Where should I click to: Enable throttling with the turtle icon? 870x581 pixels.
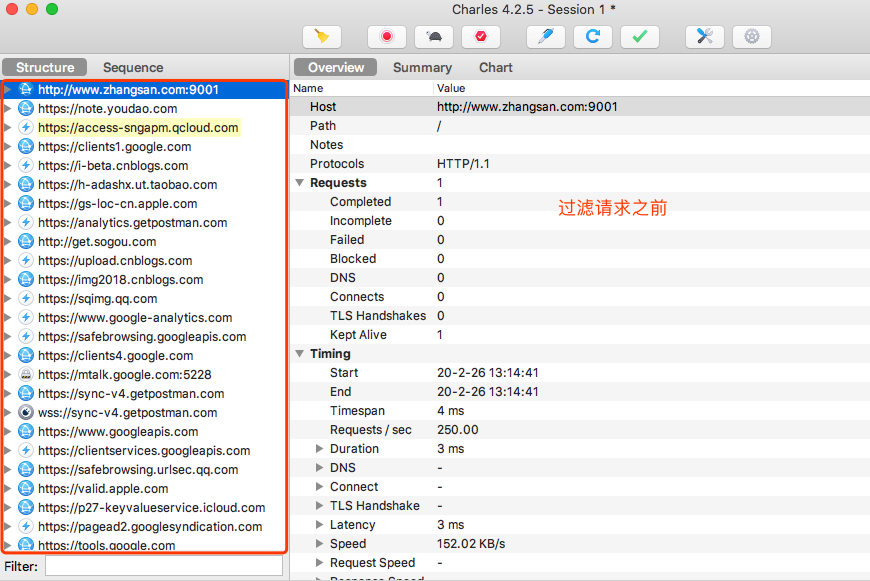(434, 37)
